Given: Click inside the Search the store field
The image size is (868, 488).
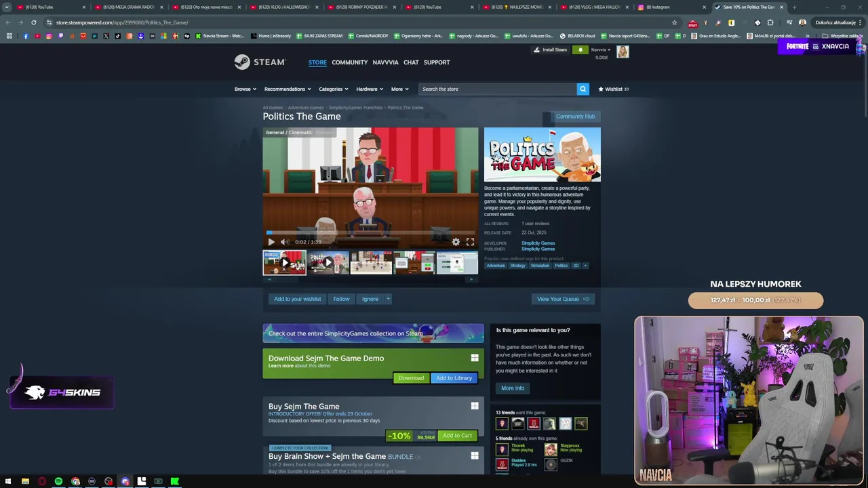Looking at the screenshot, I should tap(497, 89).
